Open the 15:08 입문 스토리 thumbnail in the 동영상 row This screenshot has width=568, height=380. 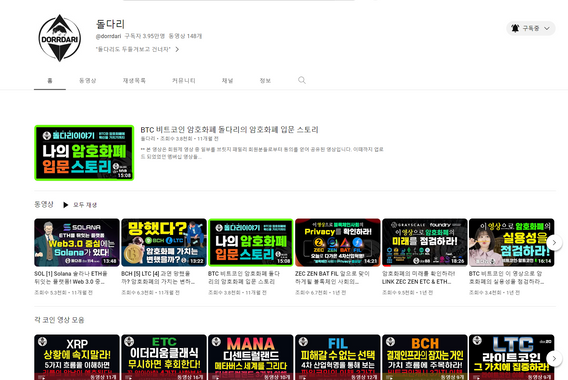click(251, 242)
